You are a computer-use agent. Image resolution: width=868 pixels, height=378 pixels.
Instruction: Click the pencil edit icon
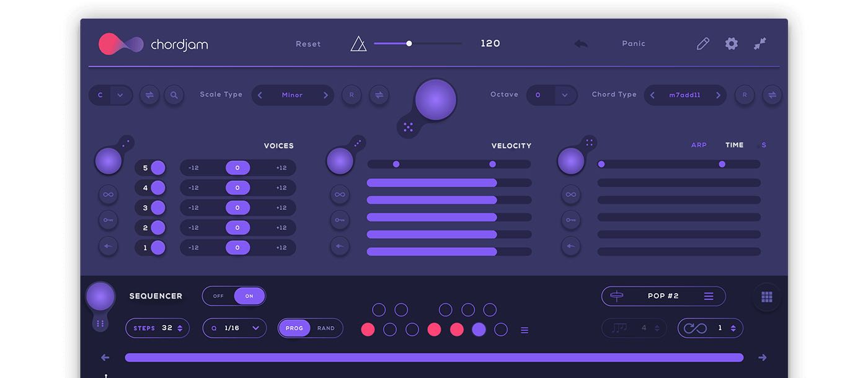[702, 43]
